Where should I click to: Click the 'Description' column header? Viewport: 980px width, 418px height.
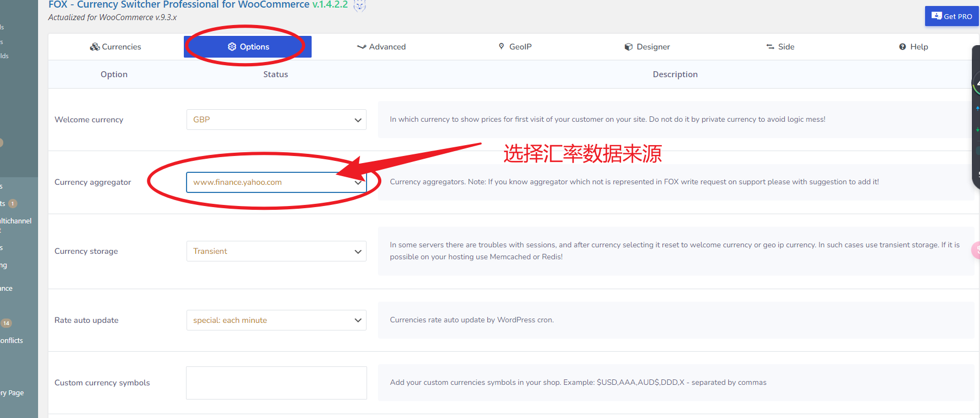point(675,74)
